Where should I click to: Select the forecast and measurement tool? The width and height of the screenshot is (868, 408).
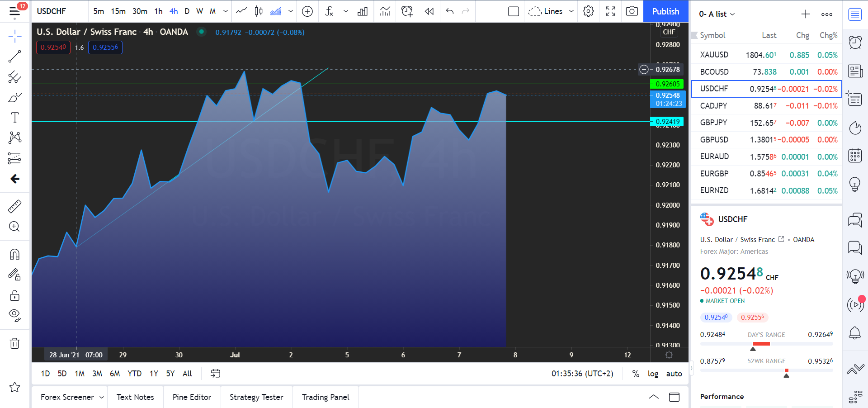(x=14, y=158)
